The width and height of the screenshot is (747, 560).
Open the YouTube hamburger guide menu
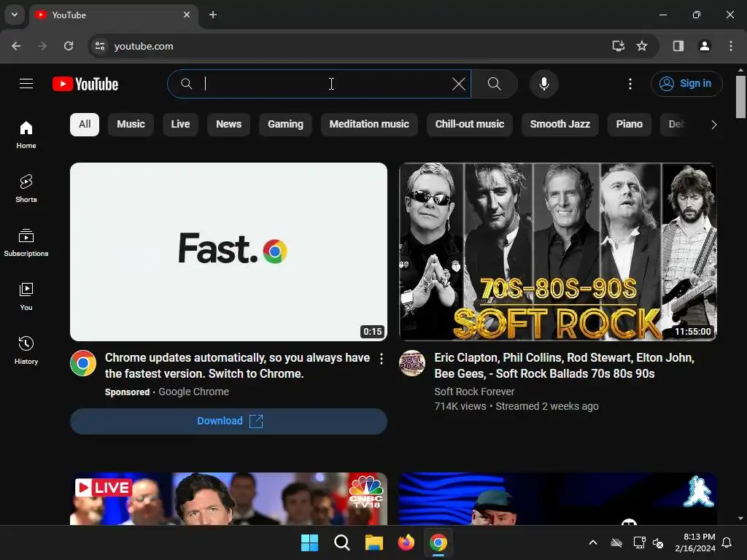coord(26,84)
